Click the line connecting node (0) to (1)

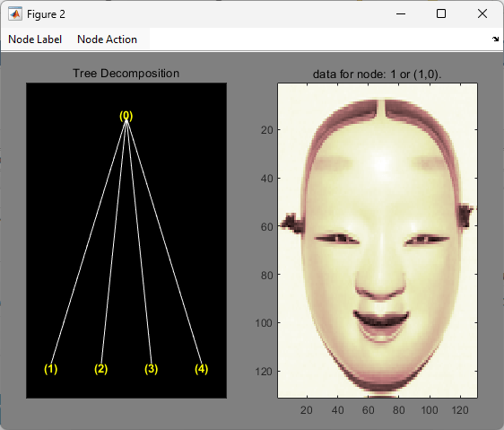89,242
